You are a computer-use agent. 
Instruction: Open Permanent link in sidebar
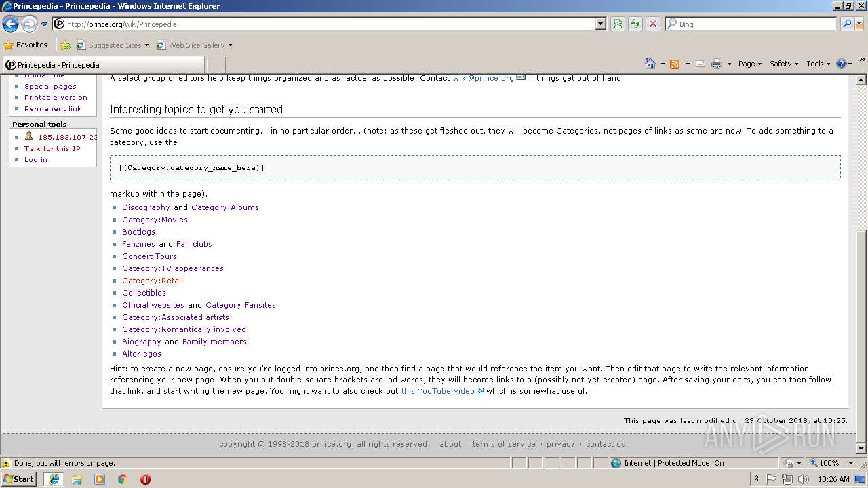[x=53, y=109]
